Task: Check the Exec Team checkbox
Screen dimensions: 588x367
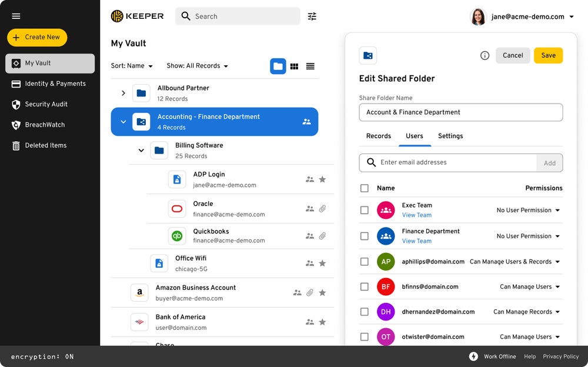Action: tap(365, 210)
